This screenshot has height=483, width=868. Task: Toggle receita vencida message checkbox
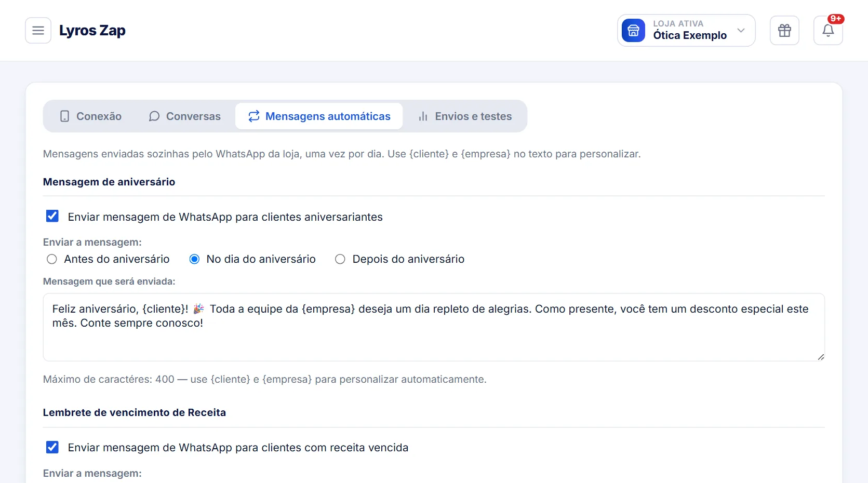[52, 447]
